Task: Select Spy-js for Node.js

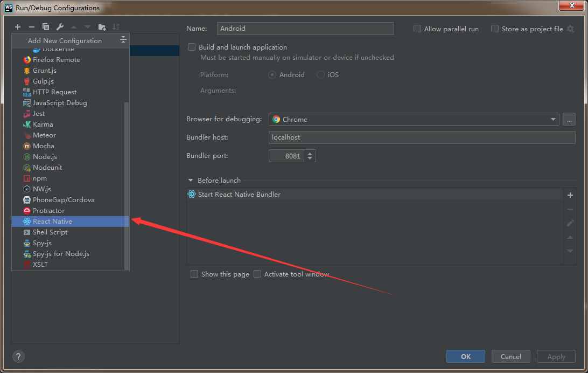Action: tap(71, 254)
